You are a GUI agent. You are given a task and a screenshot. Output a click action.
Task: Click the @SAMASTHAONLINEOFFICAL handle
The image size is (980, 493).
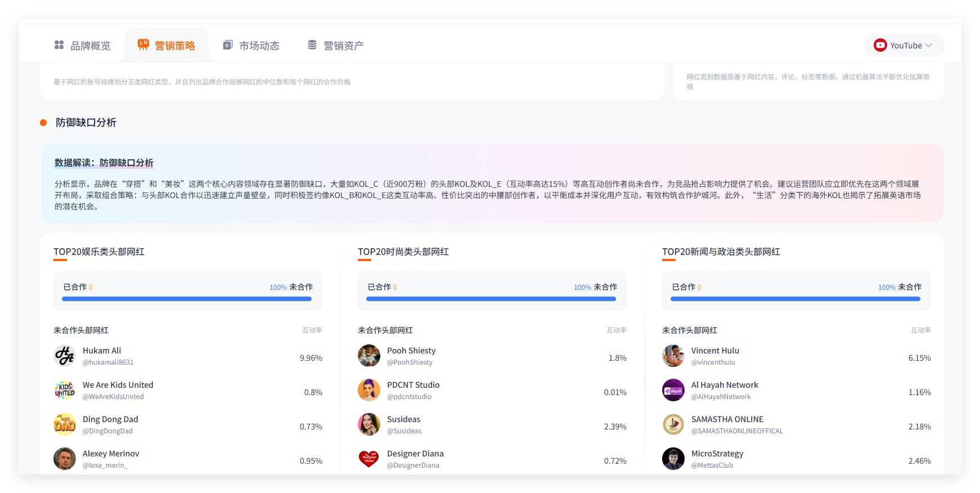(737, 431)
